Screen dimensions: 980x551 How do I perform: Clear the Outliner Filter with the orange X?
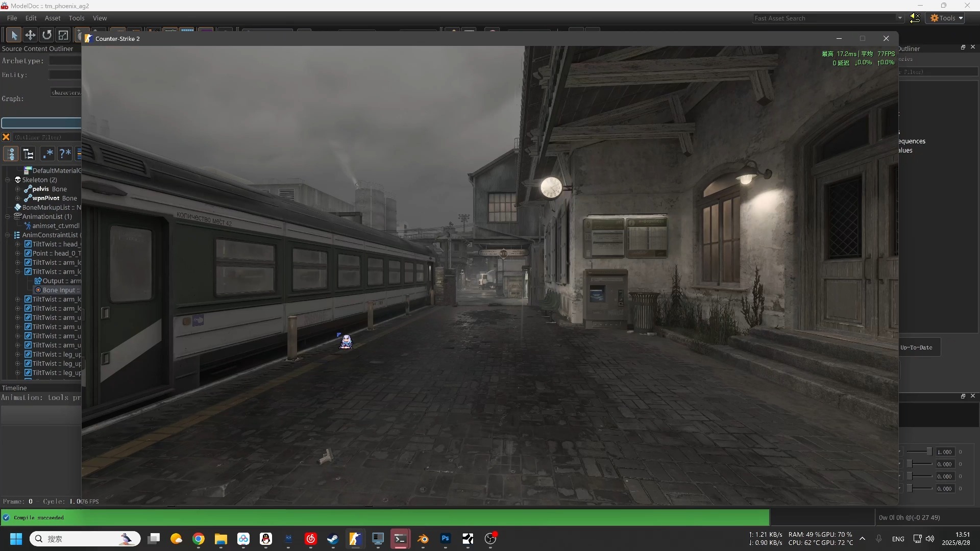[x=6, y=137]
